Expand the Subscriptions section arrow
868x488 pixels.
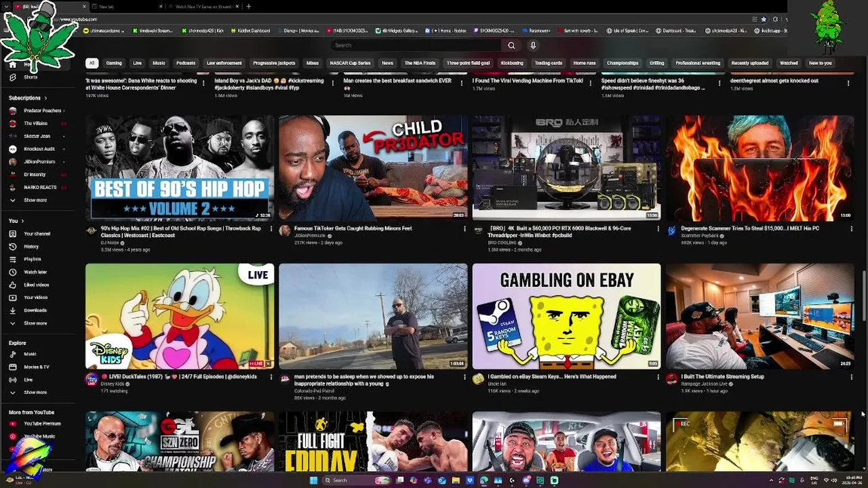tap(45, 98)
